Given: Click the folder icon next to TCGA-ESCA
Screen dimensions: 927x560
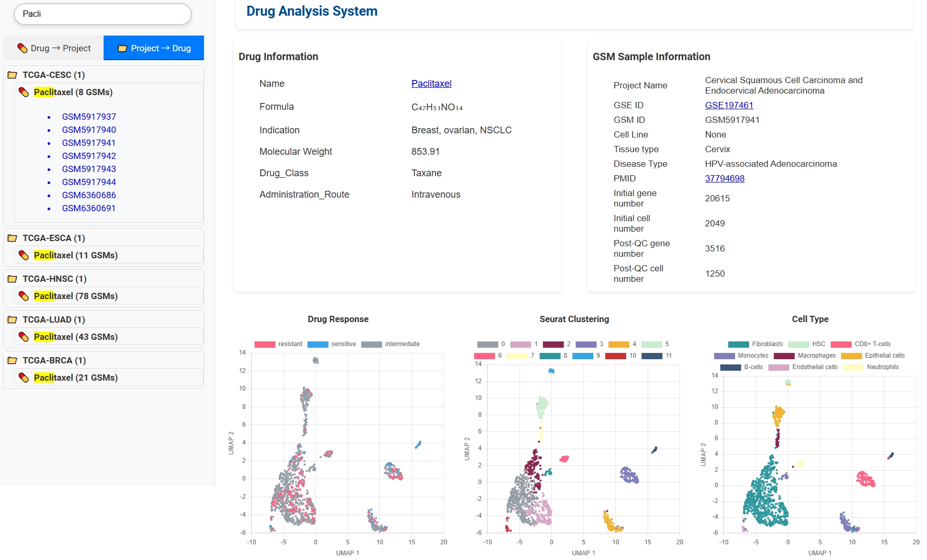Looking at the screenshot, I should [13, 238].
